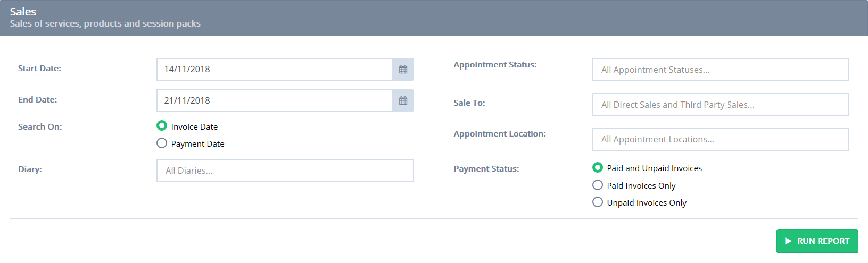Open the All Diaries dropdown

pyautogui.click(x=285, y=171)
